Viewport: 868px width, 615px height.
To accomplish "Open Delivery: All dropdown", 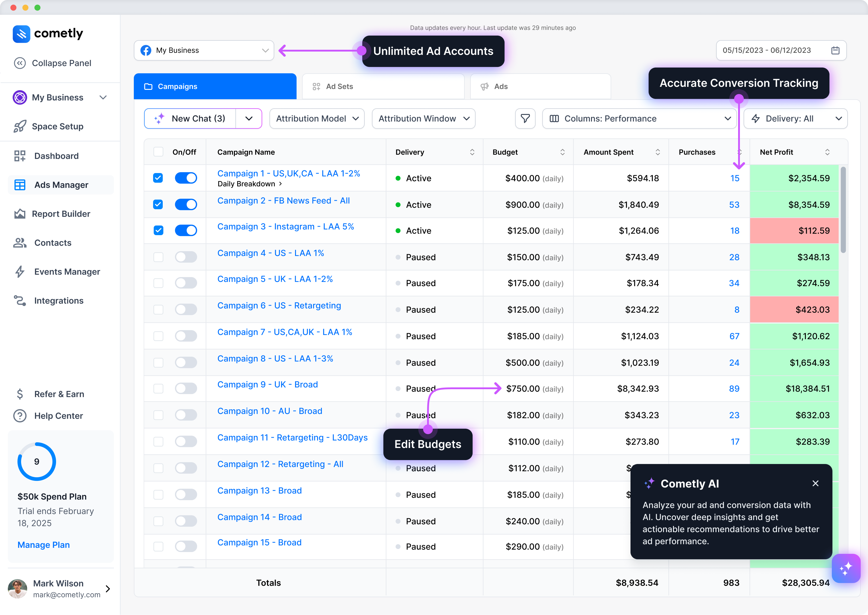I will [795, 118].
